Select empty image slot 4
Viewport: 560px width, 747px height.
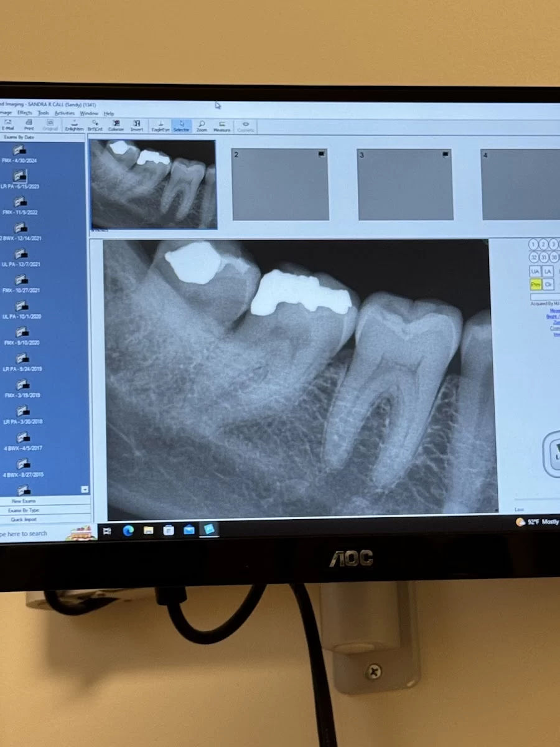(x=521, y=185)
